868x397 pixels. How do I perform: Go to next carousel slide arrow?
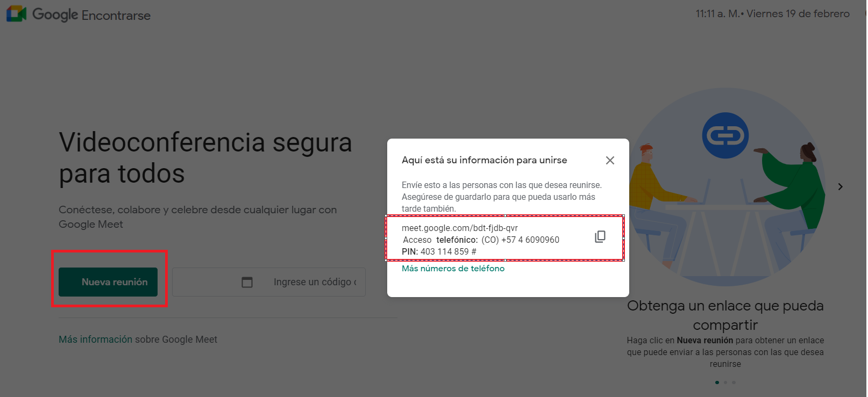(x=840, y=186)
